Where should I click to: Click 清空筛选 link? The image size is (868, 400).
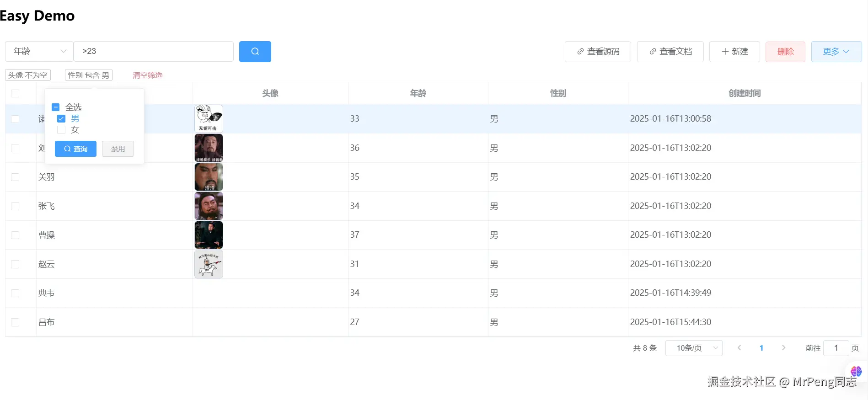pyautogui.click(x=147, y=75)
